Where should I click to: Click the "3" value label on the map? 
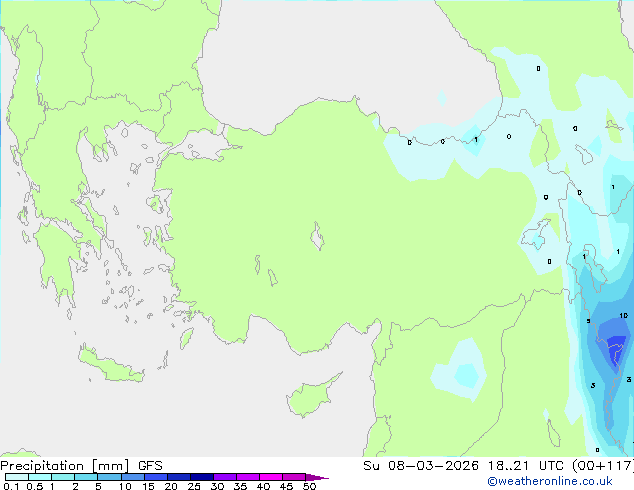coord(628,379)
